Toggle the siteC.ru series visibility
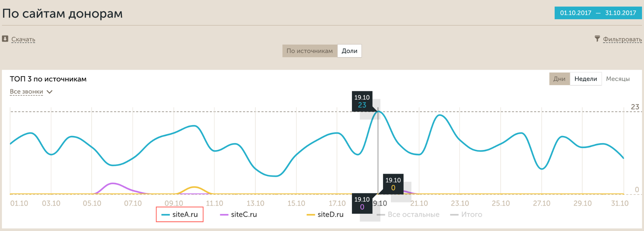The width and height of the screenshot is (644, 231). tap(244, 215)
